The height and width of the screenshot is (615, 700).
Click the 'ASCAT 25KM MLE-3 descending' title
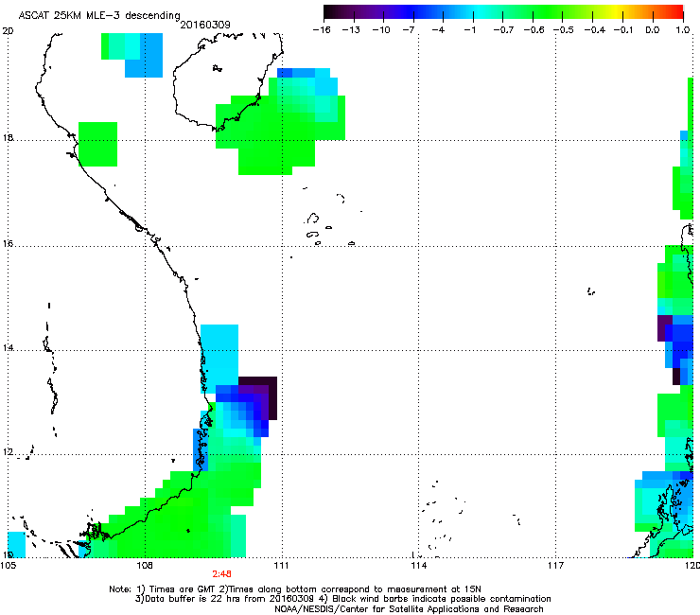[99, 16]
